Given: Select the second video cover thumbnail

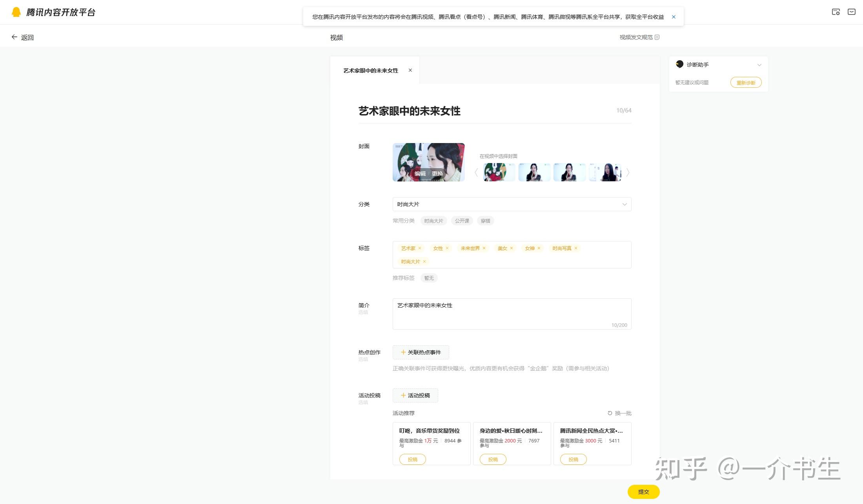Looking at the screenshot, I should click(x=534, y=172).
